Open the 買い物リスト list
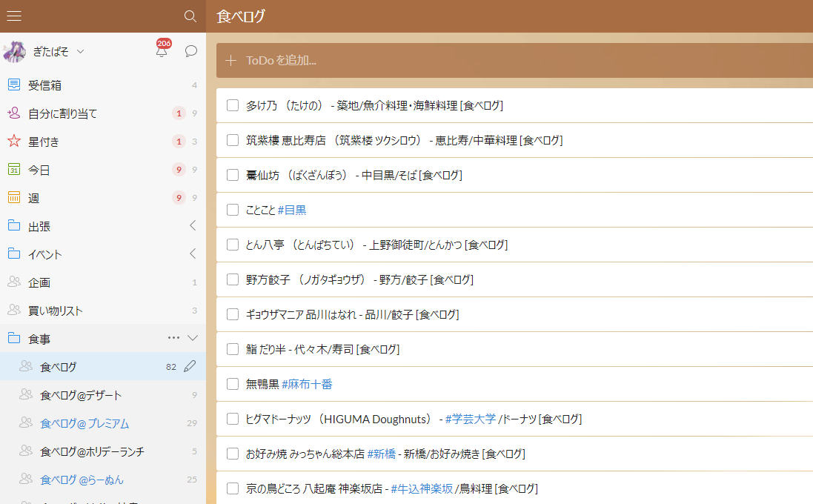 coord(103,310)
